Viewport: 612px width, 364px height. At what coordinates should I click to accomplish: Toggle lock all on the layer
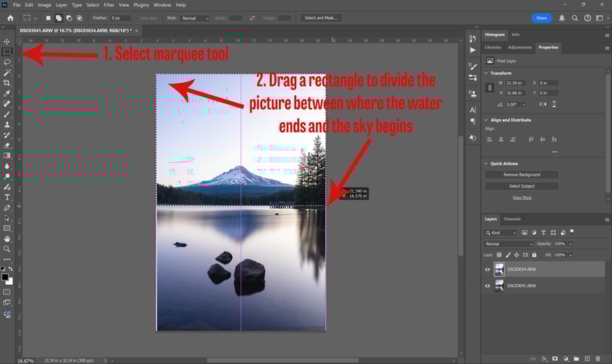click(x=534, y=255)
